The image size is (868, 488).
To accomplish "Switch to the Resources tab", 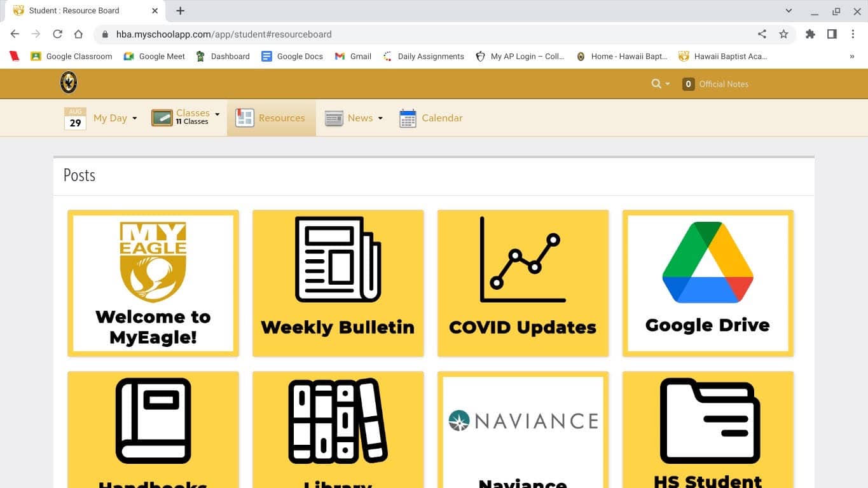I will (x=272, y=118).
